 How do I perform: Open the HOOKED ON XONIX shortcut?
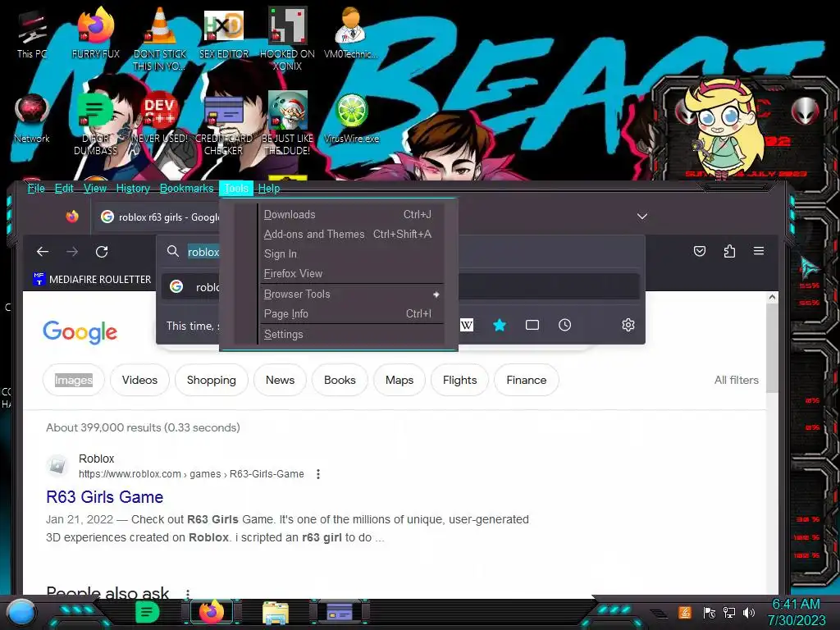pyautogui.click(x=287, y=39)
